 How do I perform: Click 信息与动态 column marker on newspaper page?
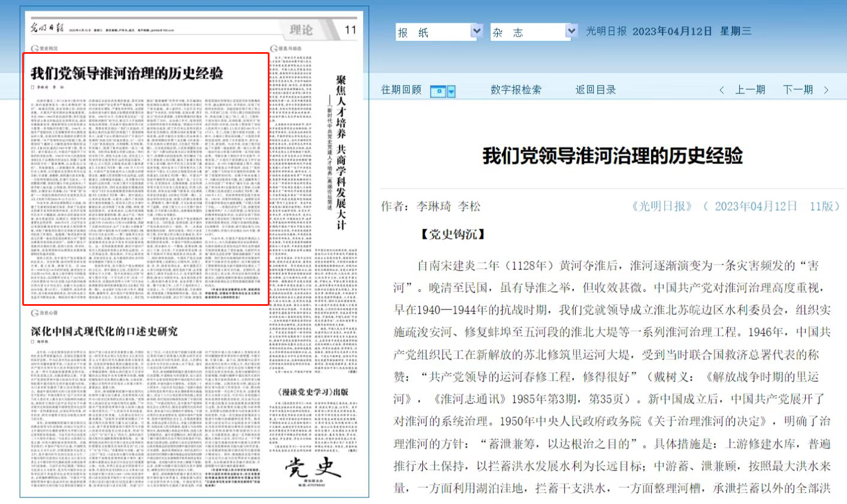[286, 48]
